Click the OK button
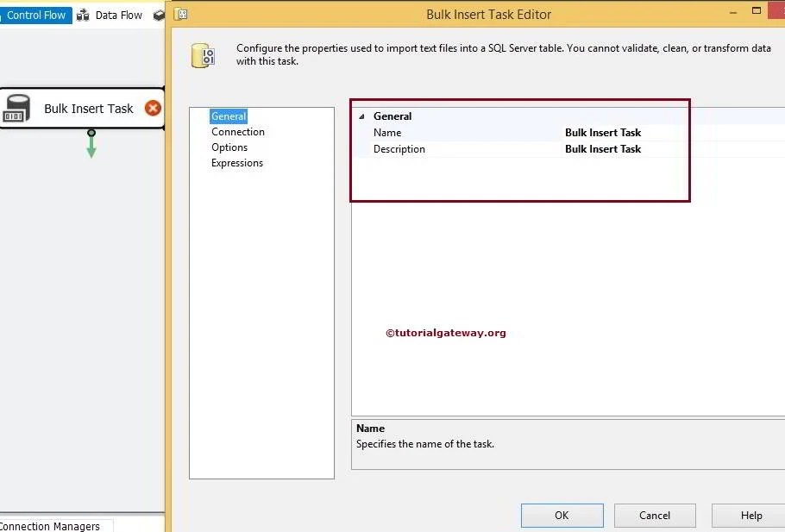The height and width of the screenshot is (532, 785). [562, 515]
